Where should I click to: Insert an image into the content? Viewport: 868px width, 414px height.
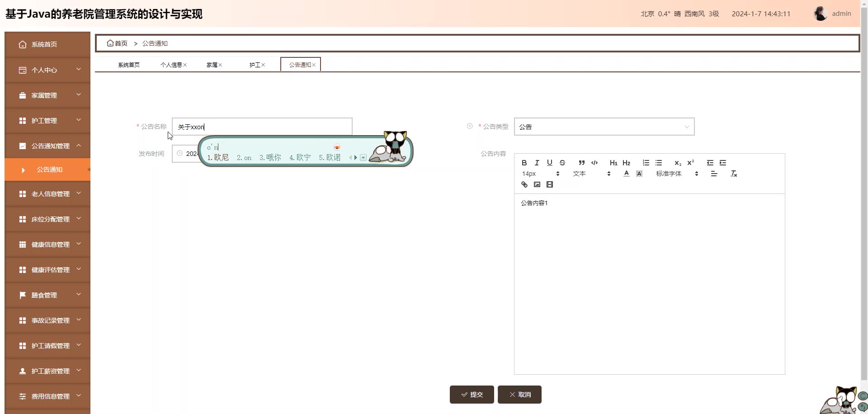point(537,184)
